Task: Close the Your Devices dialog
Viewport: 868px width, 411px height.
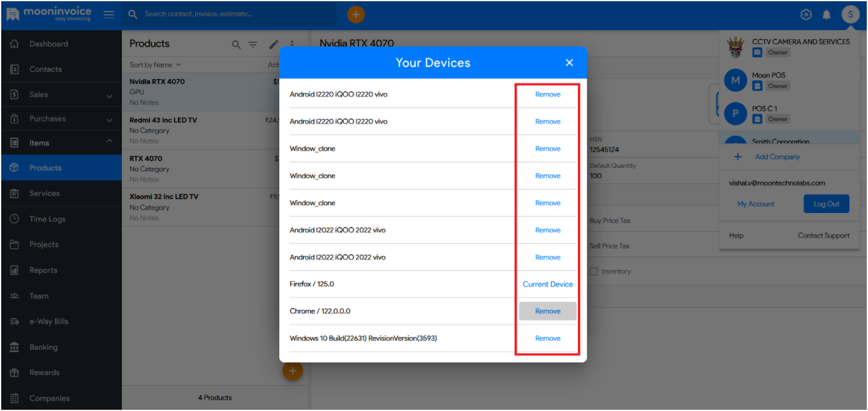Action: [x=569, y=63]
